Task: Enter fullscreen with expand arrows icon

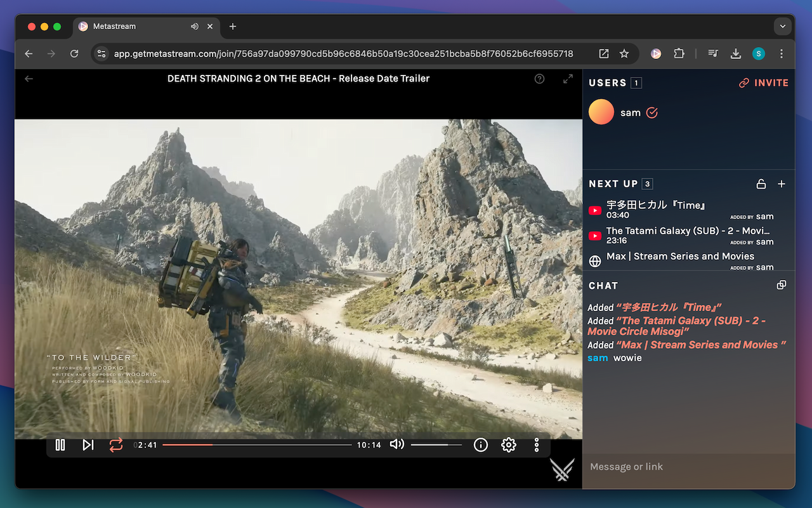Action: click(568, 79)
